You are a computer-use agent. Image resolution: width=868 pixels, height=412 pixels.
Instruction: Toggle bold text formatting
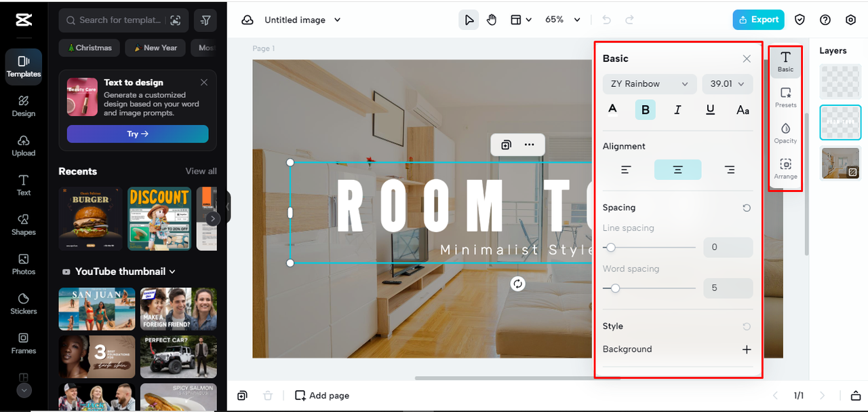645,110
